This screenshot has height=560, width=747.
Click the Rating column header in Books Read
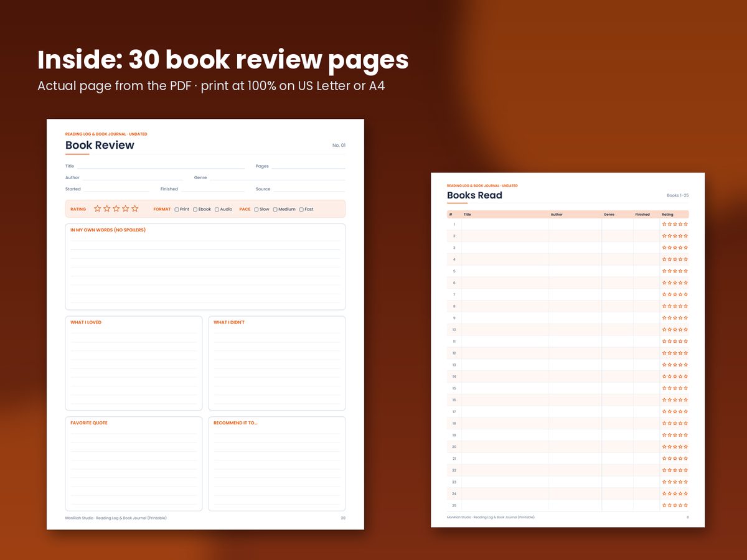point(667,215)
